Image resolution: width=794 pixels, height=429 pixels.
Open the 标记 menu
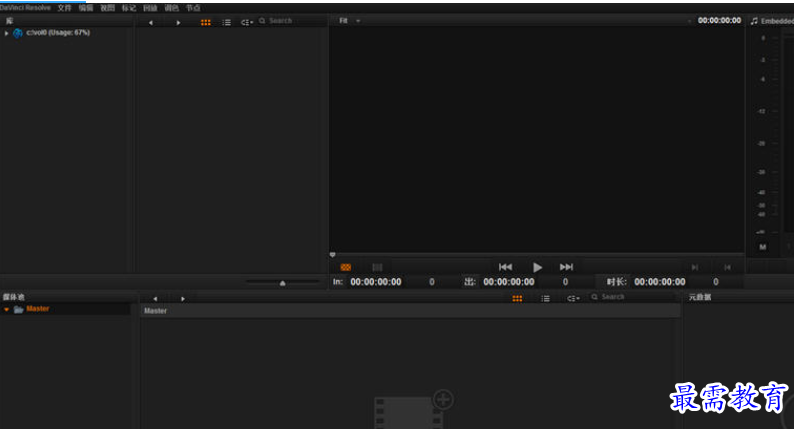(129, 8)
